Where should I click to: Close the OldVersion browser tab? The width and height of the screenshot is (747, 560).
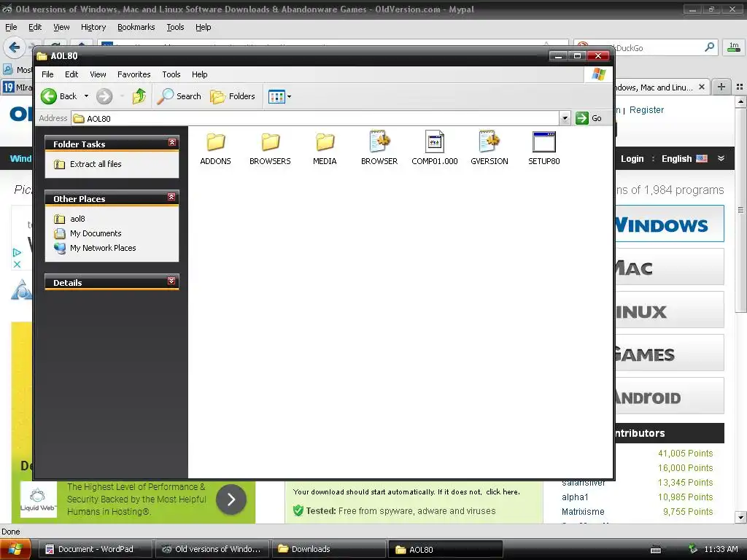(x=701, y=87)
